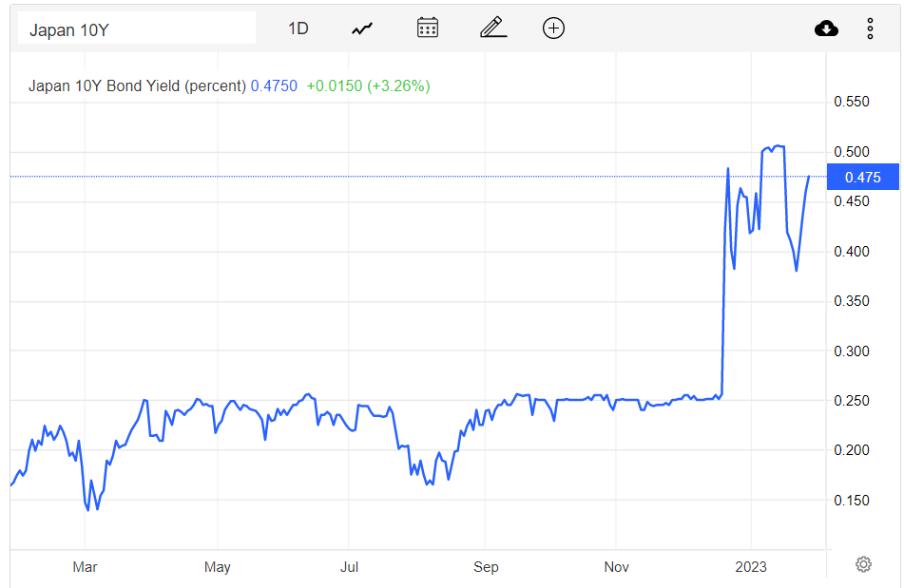Click the Jul label on the time axis
This screenshot has height=588, width=904.
[349, 567]
